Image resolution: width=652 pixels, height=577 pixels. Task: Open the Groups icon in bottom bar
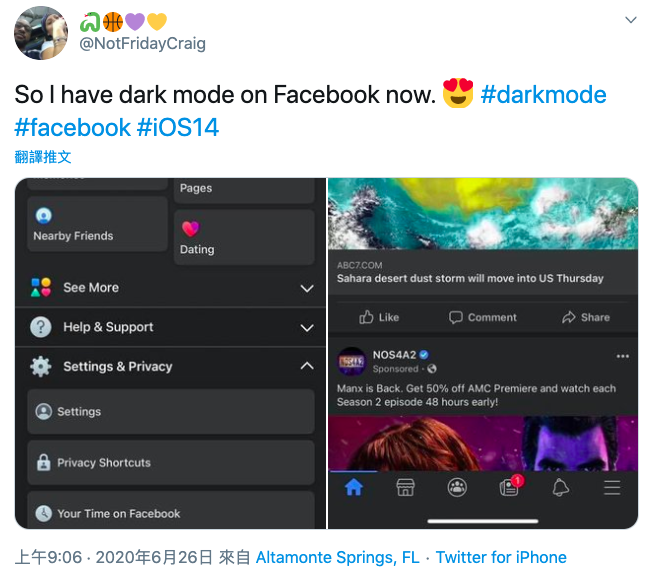coord(457,487)
